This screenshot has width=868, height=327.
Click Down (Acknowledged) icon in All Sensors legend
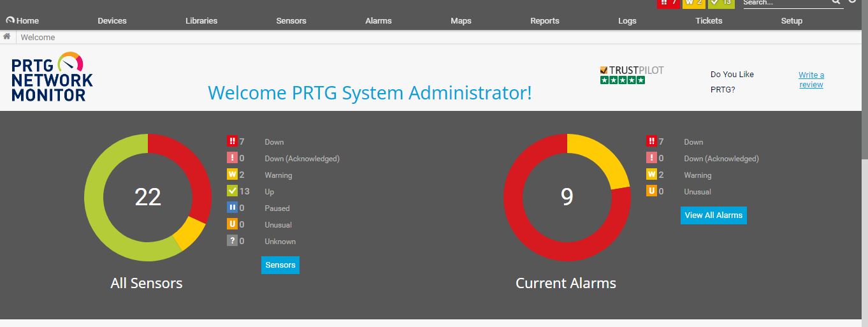[x=232, y=158]
